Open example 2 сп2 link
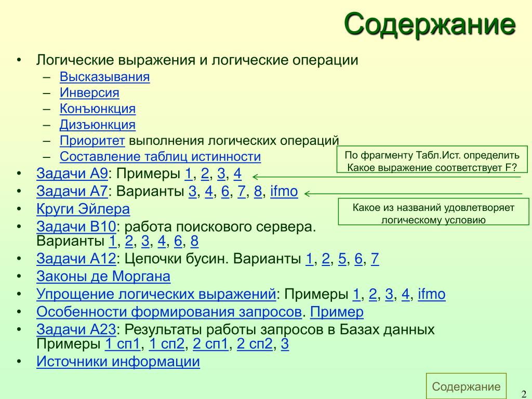 [255, 344]
